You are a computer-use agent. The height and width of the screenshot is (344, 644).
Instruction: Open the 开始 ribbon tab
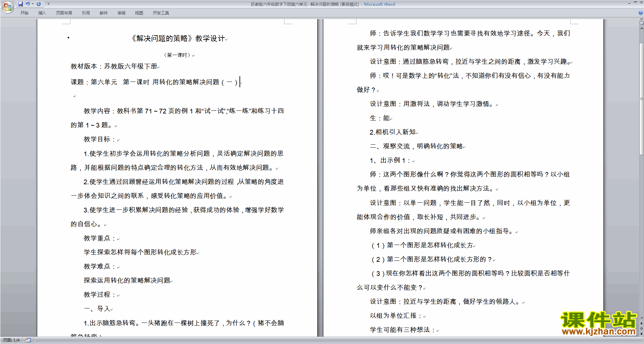pyautogui.click(x=24, y=13)
